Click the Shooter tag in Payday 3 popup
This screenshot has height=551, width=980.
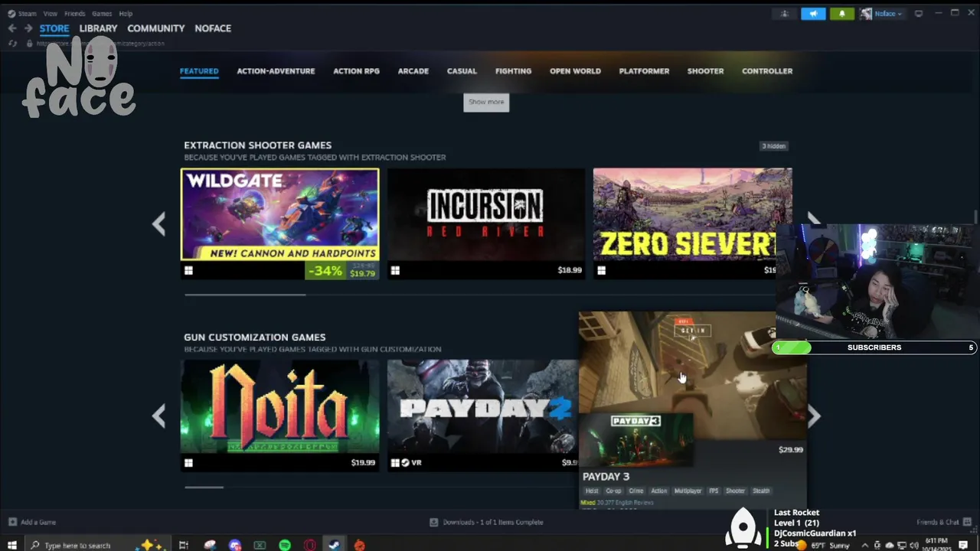pyautogui.click(x=735, y=491)
